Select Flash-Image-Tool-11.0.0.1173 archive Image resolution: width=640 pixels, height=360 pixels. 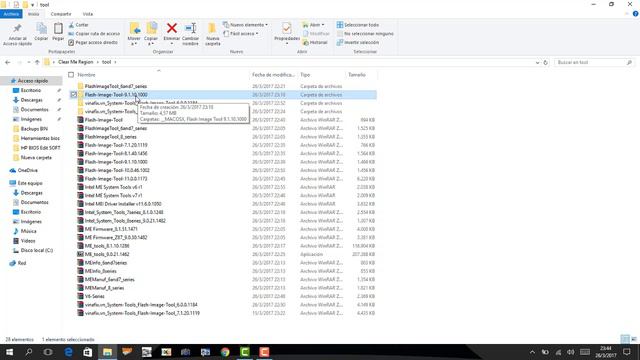click(116, 179)
